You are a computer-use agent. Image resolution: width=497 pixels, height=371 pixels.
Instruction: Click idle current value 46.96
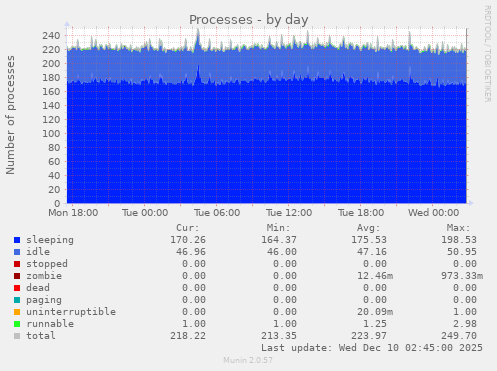coord(191,252)
